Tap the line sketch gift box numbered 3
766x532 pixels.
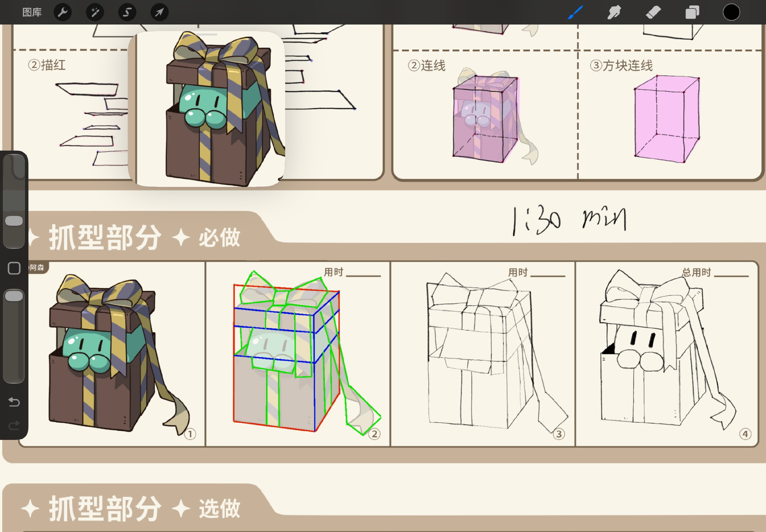click(498, 353)
